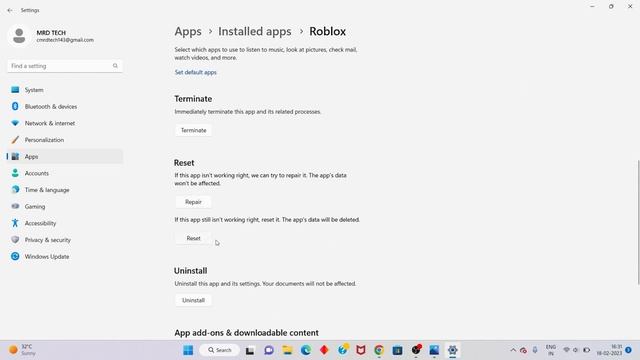Screen dimensions: 640x360
Task: Open the battery status tray icon
Action: (587, 350)
